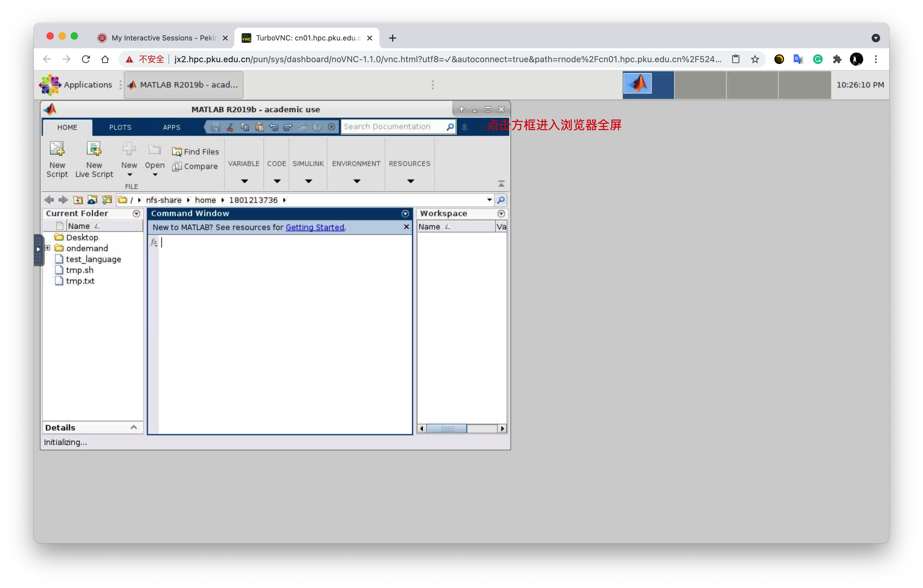The width and height of the screenshot is (923, 588).
Task: Click the Open folder icon
Action: point(154,149)
